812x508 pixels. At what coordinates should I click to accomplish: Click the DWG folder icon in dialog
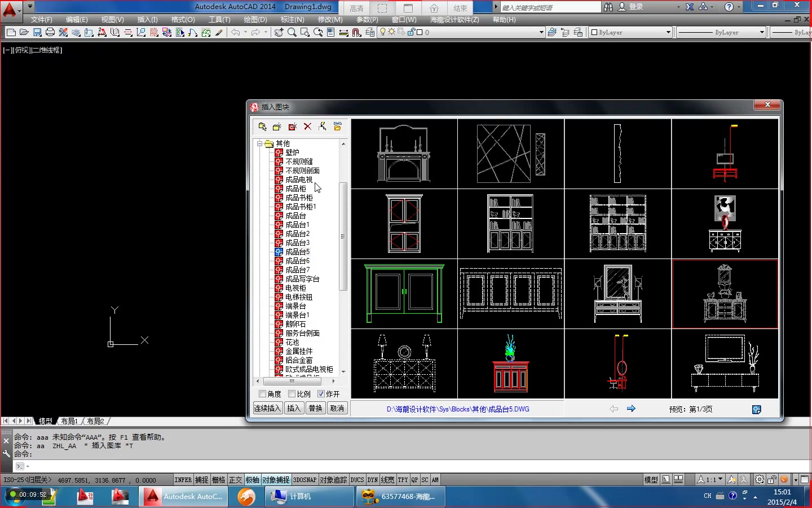337,126
